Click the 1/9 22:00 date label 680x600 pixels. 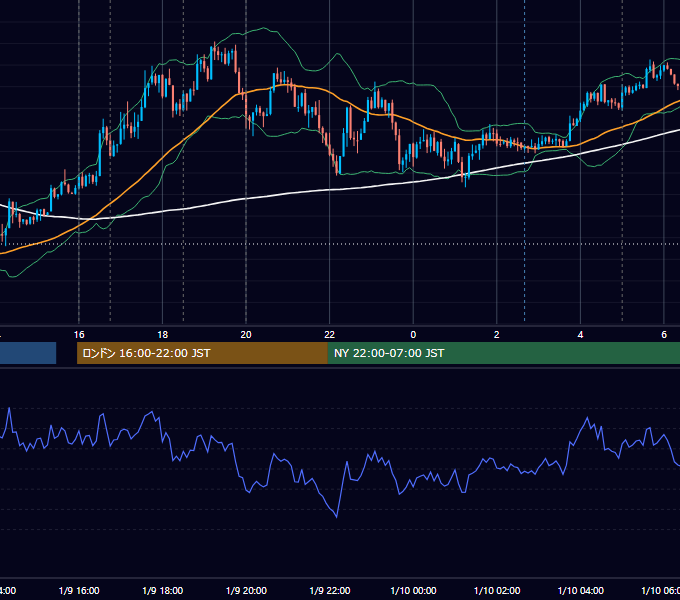coord(330,590)
